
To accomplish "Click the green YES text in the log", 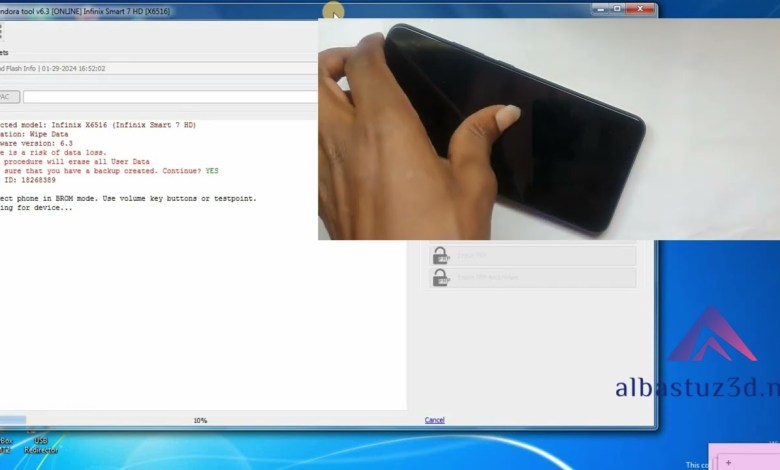I will (211, 171).
